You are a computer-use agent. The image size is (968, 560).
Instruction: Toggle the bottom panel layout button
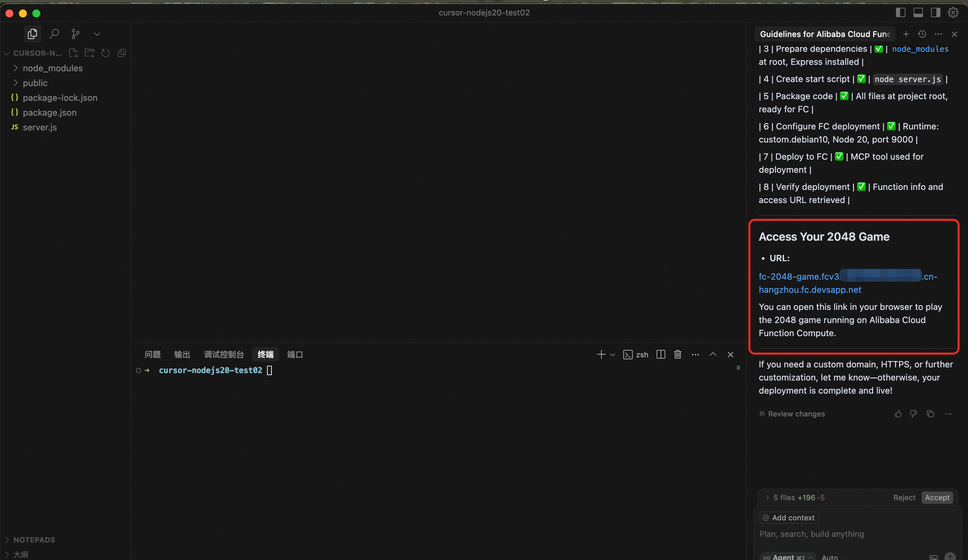[x=918, y=13]
